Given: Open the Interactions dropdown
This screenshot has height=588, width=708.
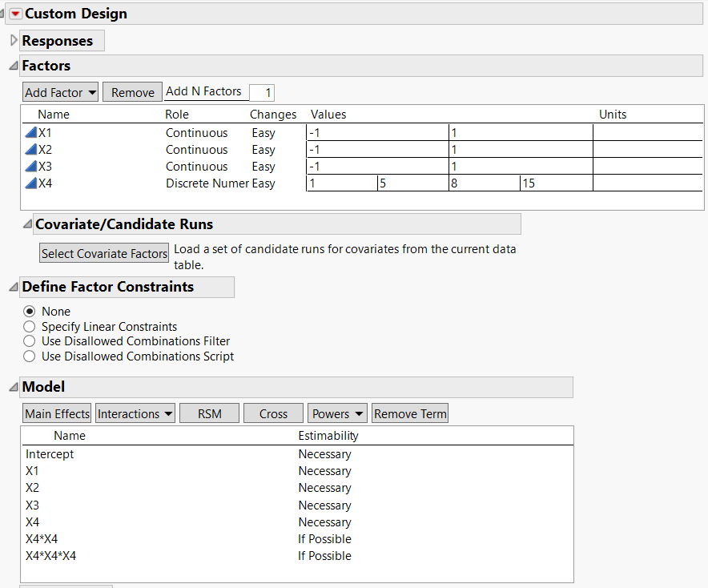Looking at the screenshot, I should [x=135, y=413].
